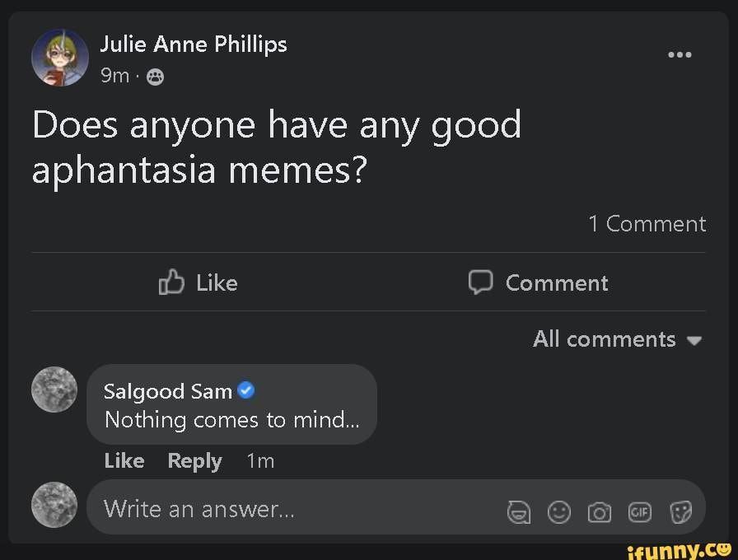Screen dimensions: 738x560
Task: Click in the Write an answer field
Action: [288, 509]
